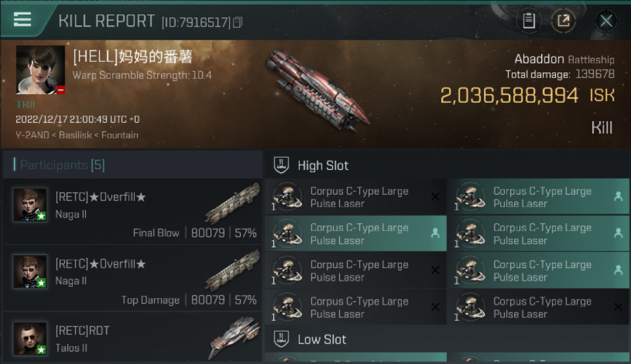Share the kill report via export icon
Screen dimensions: 631x364
pos(563,21)
